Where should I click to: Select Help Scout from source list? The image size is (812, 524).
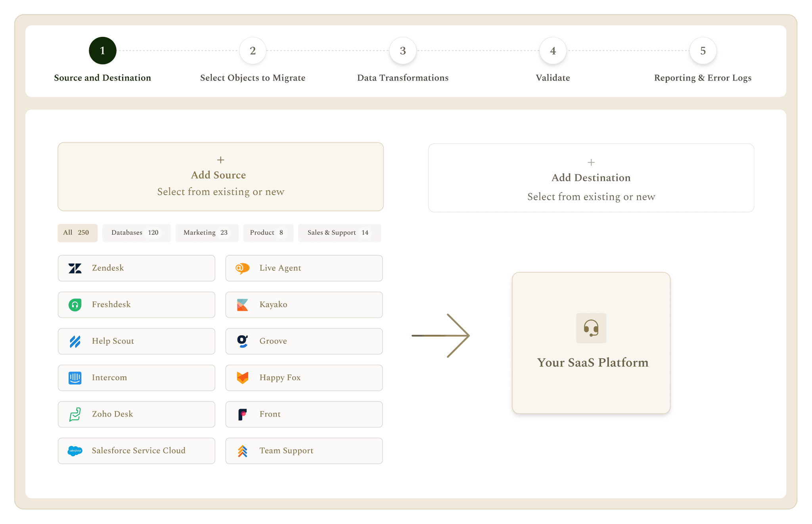(136, 341)
